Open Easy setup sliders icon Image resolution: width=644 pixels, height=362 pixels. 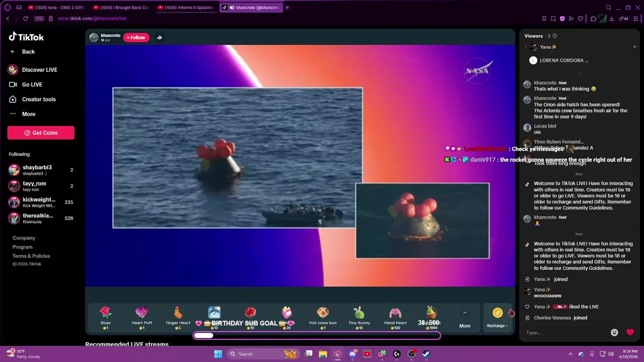[636, 19]
